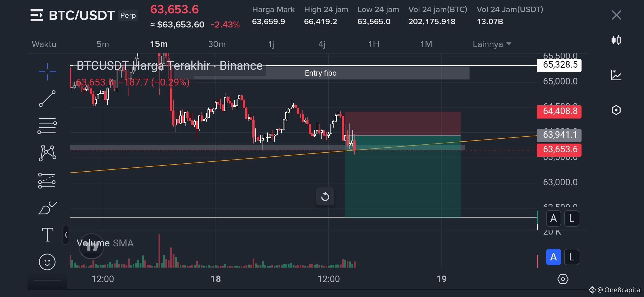The height and width of the screenshot is (297, 644).
Task: Open the candlestick chart type selector
Action: click(x=616, y=40)
